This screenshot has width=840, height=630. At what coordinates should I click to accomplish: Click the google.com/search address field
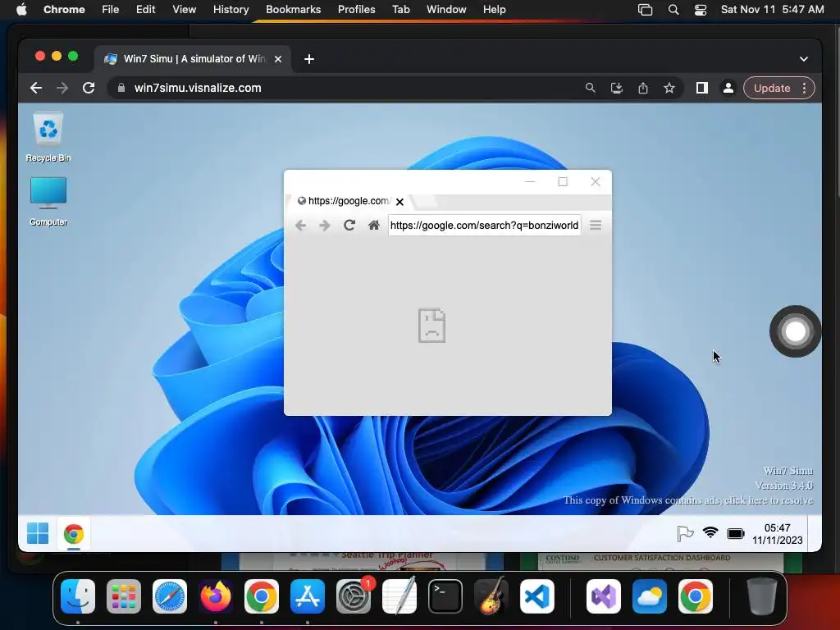484,225
